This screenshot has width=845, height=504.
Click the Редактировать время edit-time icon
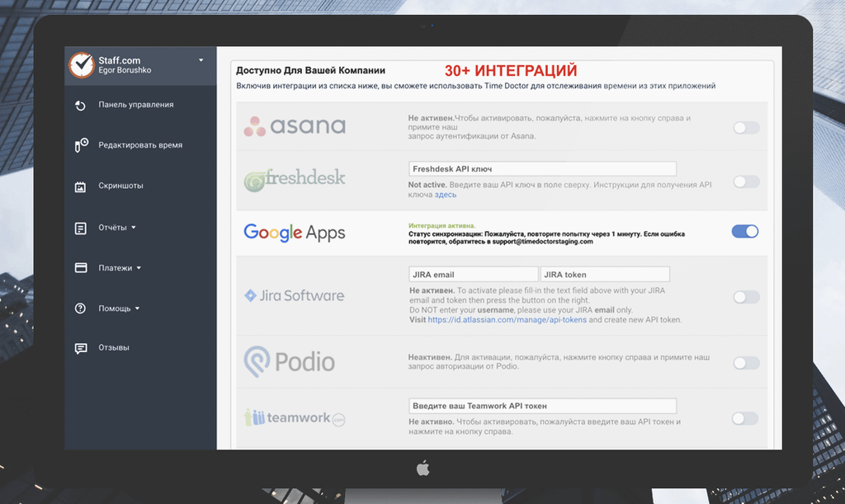[81, 145]
